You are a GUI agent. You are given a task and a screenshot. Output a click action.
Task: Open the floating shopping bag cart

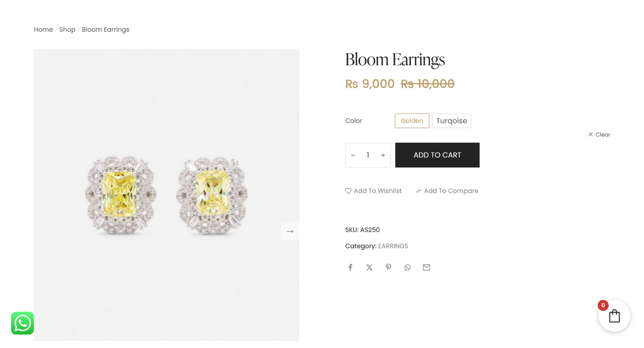[x=614, y=316]
